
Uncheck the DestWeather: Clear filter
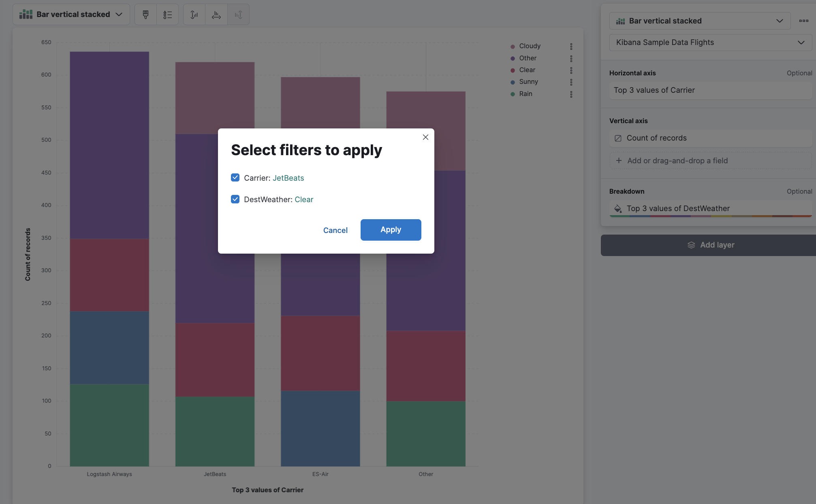click(x=235, y=199)
